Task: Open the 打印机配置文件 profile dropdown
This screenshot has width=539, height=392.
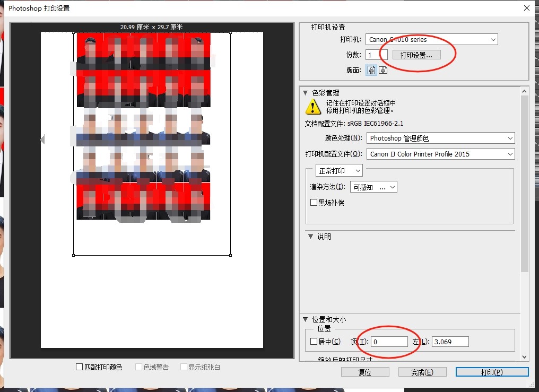Action: tap(440, 154)
